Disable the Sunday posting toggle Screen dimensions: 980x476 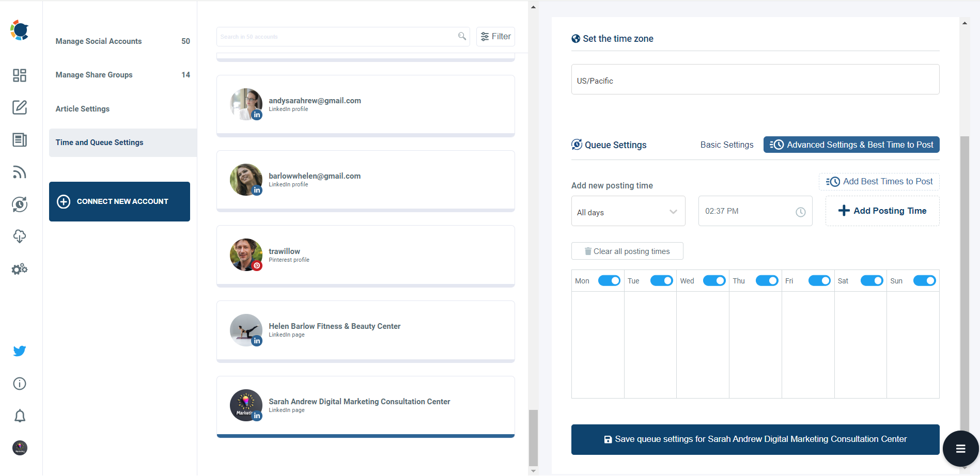coord(925,280)
